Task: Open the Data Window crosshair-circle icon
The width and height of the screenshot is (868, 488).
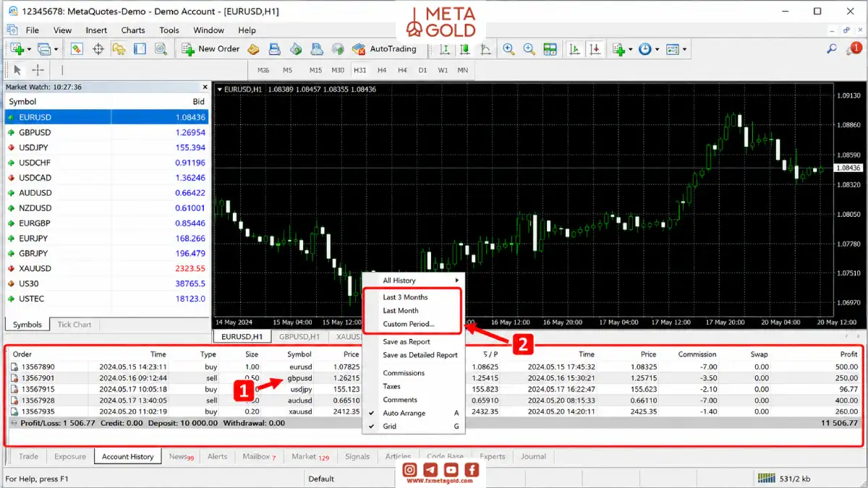Action: coord(98,49)
